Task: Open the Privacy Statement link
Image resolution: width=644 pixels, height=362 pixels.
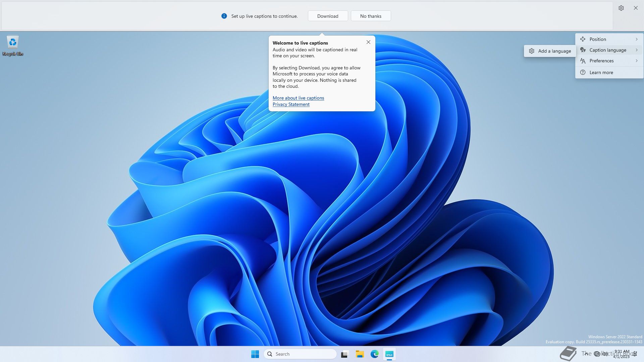Action: (291, 104)
